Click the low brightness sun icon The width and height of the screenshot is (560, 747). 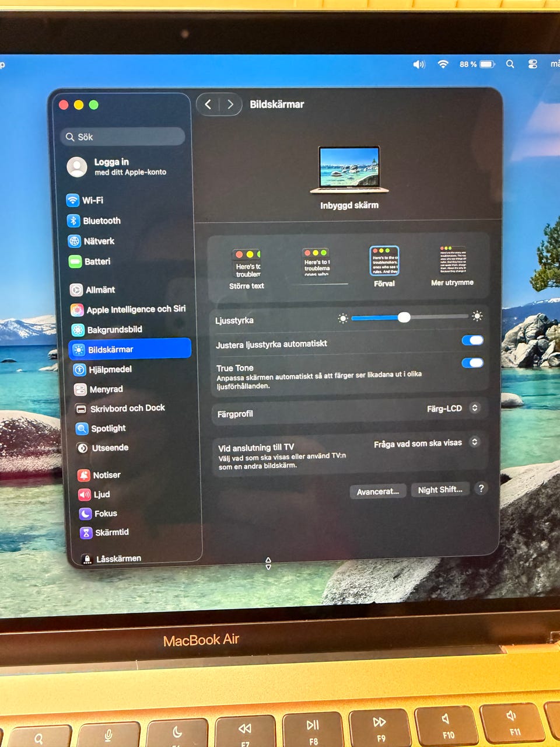click(x=343, y=318)
